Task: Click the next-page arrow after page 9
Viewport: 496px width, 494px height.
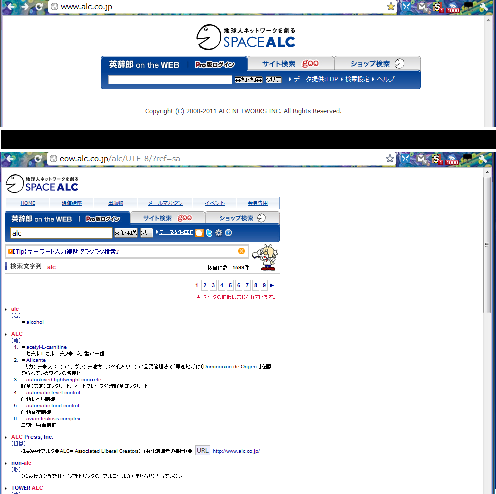Action: (x=272, y=285)
